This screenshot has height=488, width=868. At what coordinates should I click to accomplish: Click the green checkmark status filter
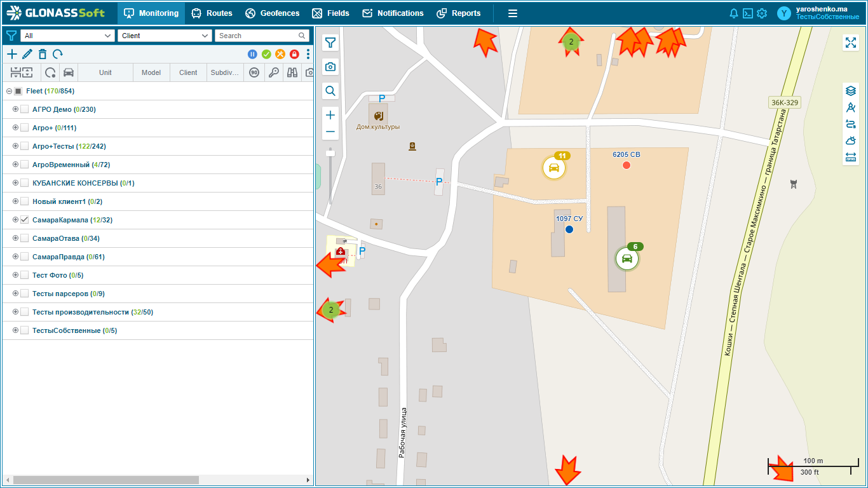pos(266,55)
